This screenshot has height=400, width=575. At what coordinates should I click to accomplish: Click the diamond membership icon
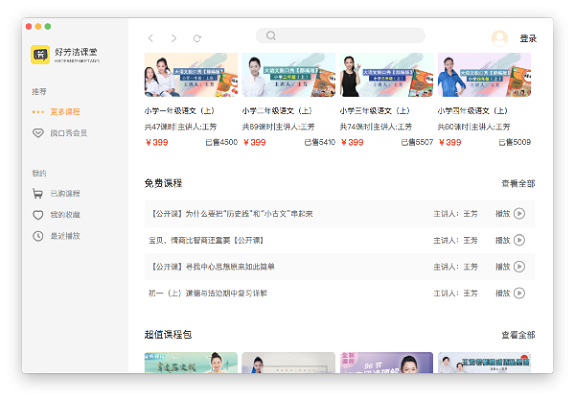pos(38,133)
